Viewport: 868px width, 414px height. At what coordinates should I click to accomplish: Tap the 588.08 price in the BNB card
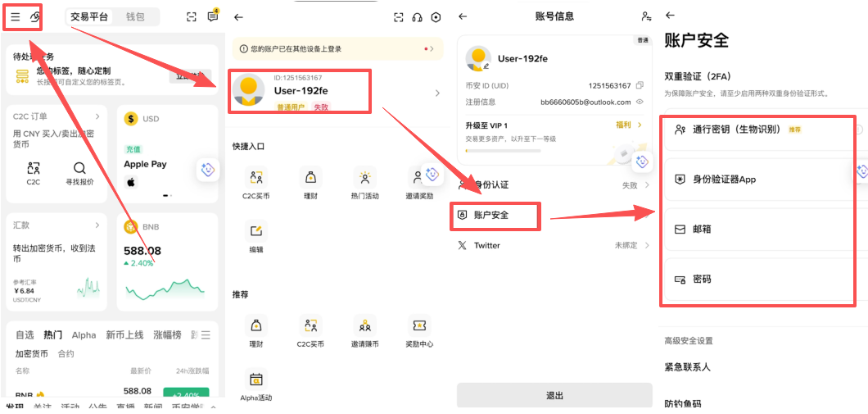pos(142,251)
